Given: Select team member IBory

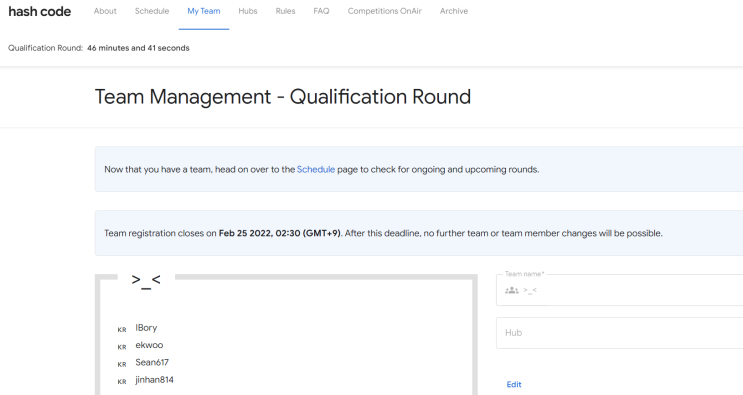Looking at the screenshot, I should [x=146, y=328].
